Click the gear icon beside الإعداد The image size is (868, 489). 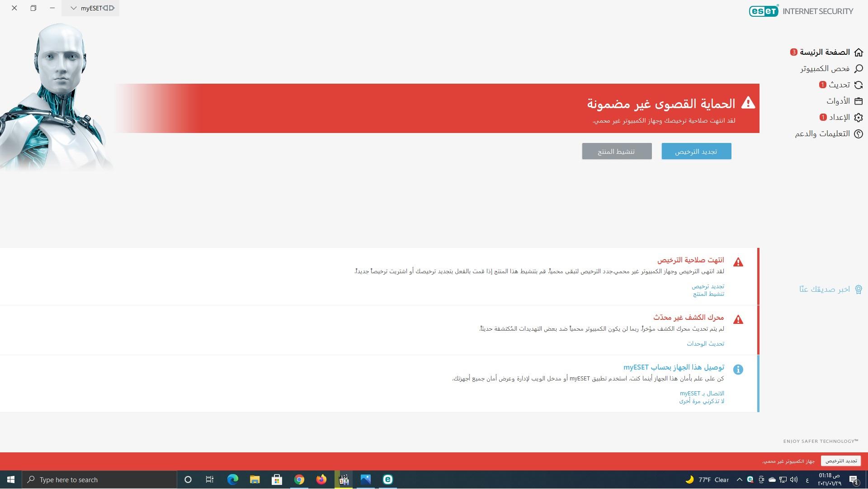[859, 117]
